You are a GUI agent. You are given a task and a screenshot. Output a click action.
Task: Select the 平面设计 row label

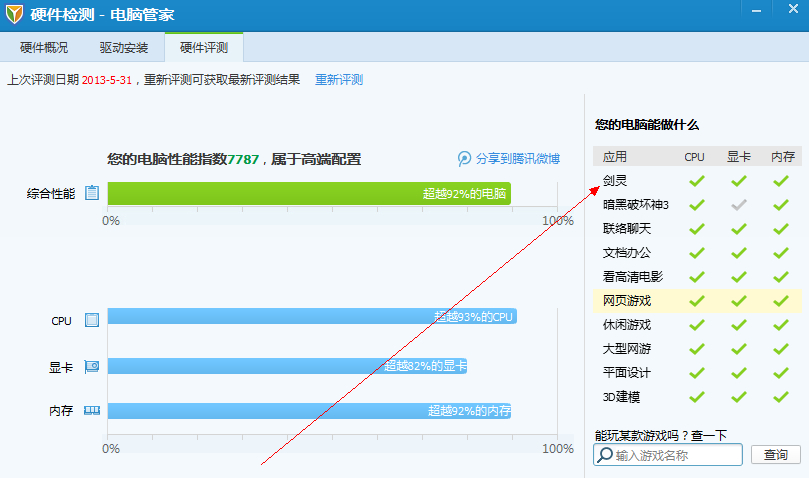point(627,373)
